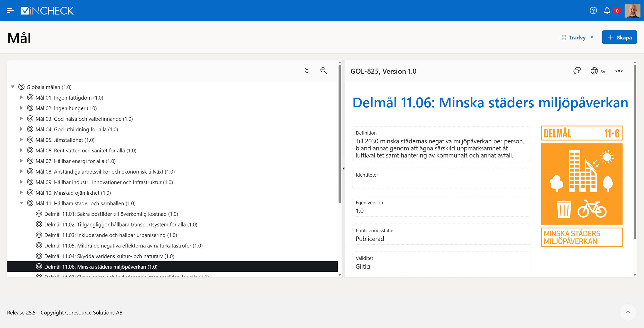Open the Trädvy view dropdown
Viewport: 644px width, 328px height.
[x=577, y=38]
